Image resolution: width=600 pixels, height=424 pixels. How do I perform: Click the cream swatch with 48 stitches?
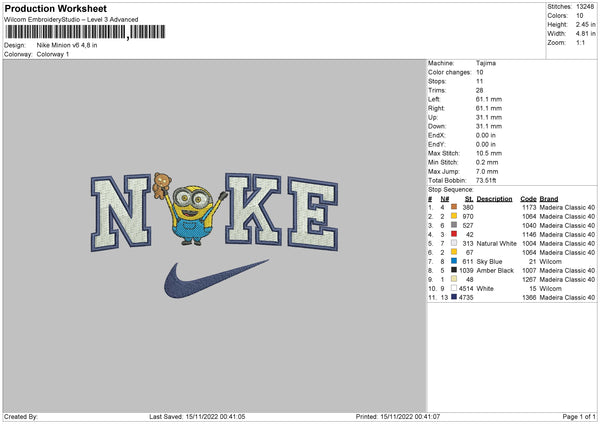coord(454,279)
